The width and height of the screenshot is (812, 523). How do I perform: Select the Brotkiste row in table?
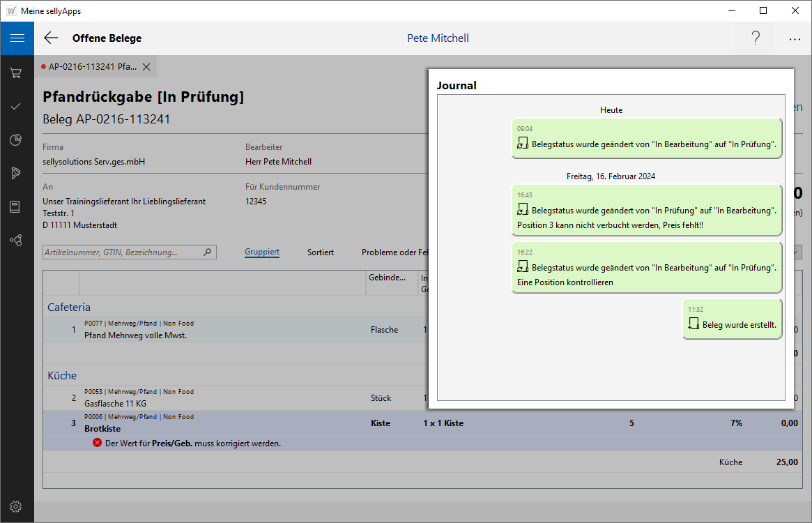pyautogui.click(x=209, y=423)
